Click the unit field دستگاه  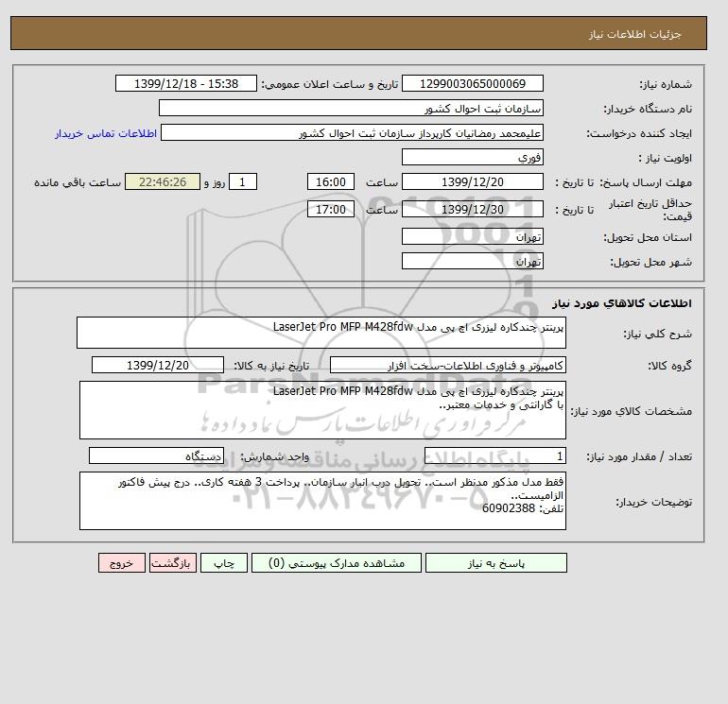tap(156, 455)
